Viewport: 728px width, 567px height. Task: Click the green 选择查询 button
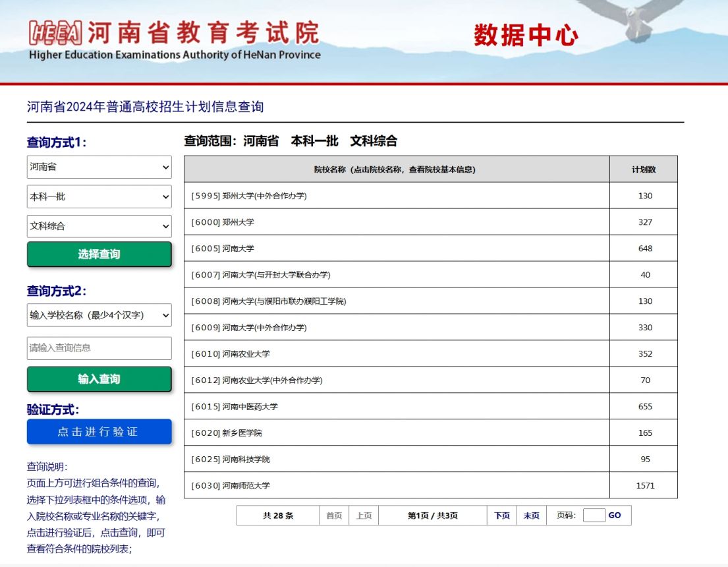pyautogui.click(x=99, y=254)
